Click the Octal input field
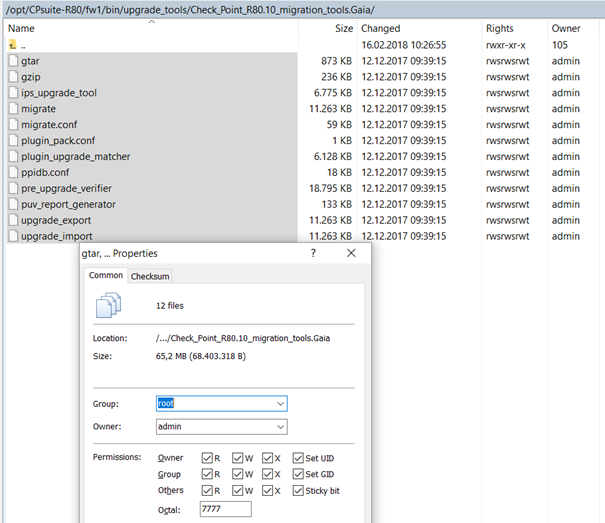This screenshot has width=605, height=523. (x=226, y=509)
